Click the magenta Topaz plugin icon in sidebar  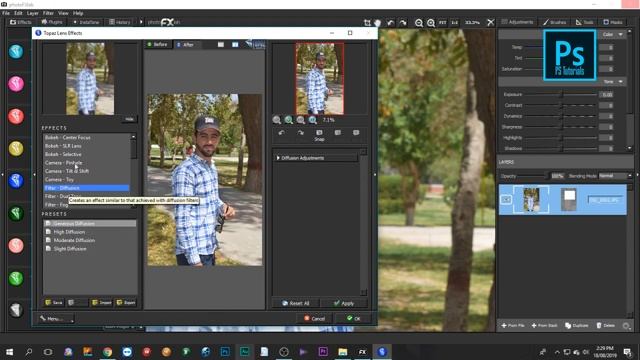point(16,84)
